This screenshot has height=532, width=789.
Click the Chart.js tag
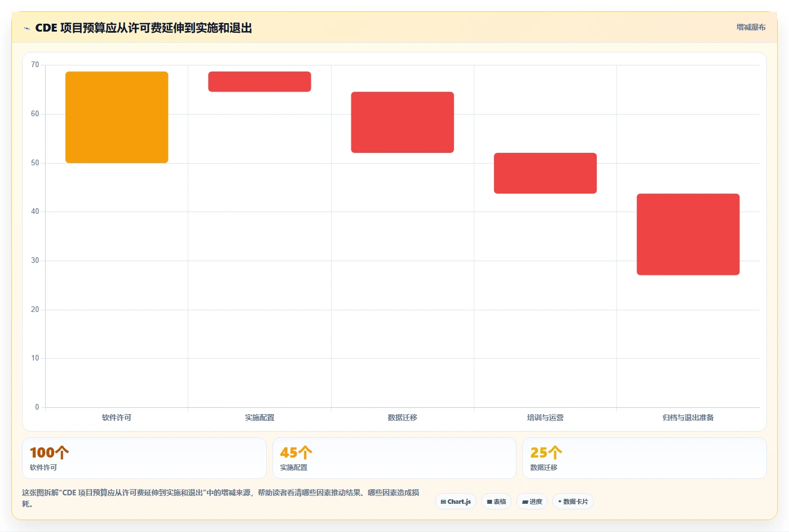[x=456, y=502]
